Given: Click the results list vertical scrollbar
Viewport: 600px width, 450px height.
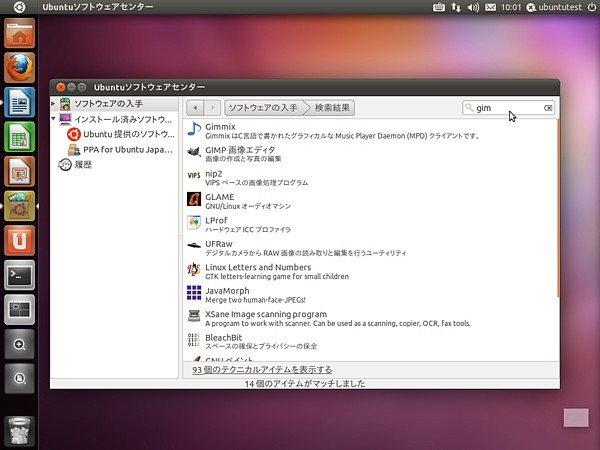Looking at the screenshot, I should [x=558, y=208].
